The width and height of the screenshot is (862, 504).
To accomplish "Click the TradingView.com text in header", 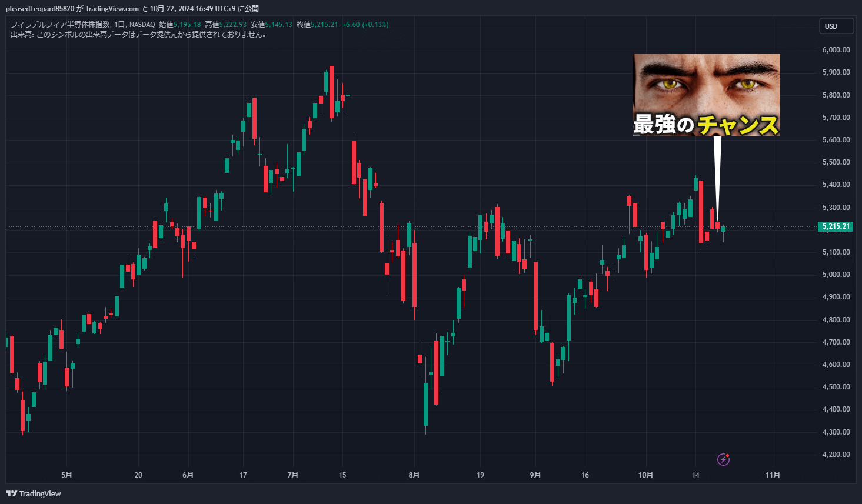I will coord(112,8).
